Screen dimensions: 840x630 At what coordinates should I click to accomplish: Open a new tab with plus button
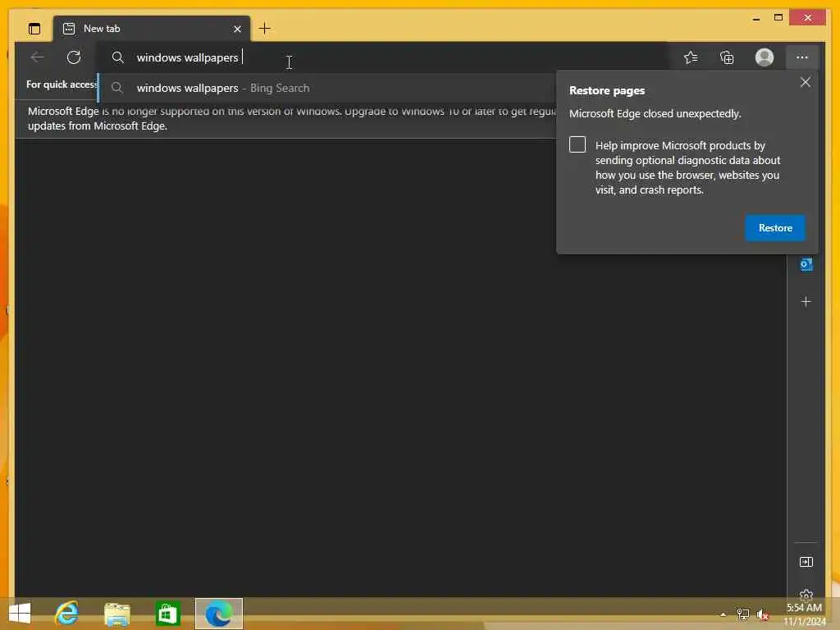(265, 29)
